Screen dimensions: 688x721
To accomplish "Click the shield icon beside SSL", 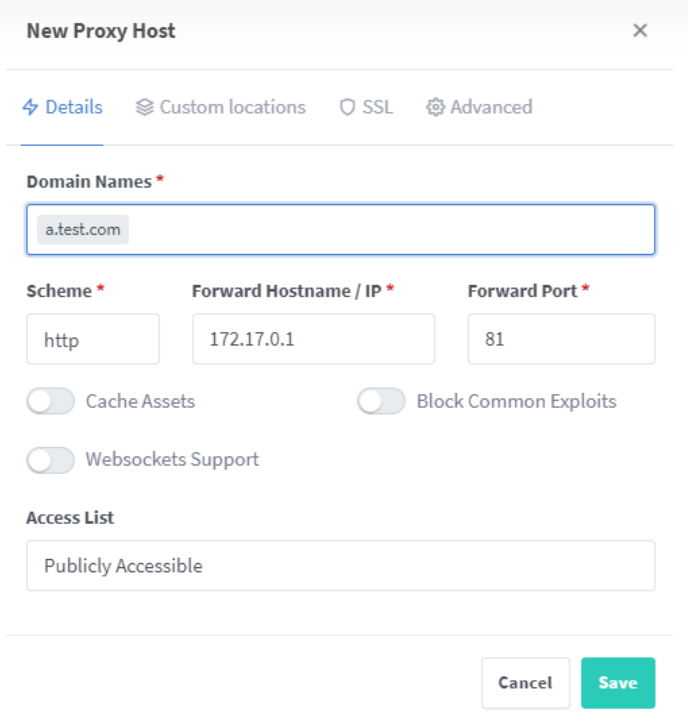I will click(348, 107).
